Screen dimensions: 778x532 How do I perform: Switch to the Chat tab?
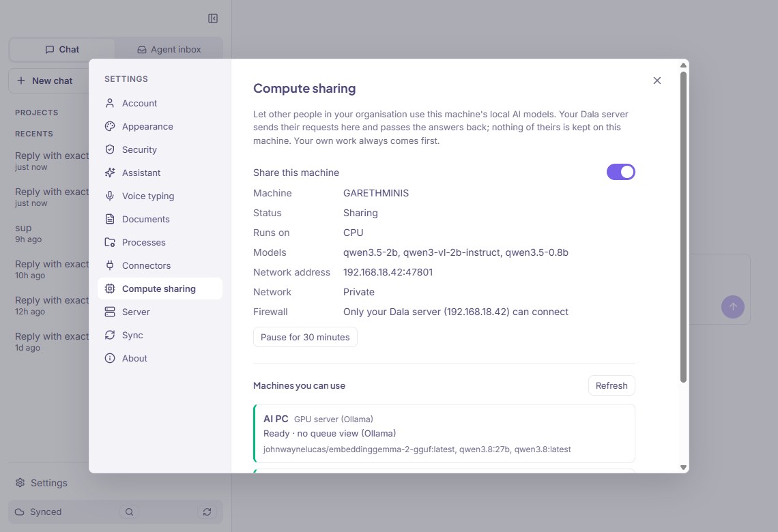tap(62, 50)
